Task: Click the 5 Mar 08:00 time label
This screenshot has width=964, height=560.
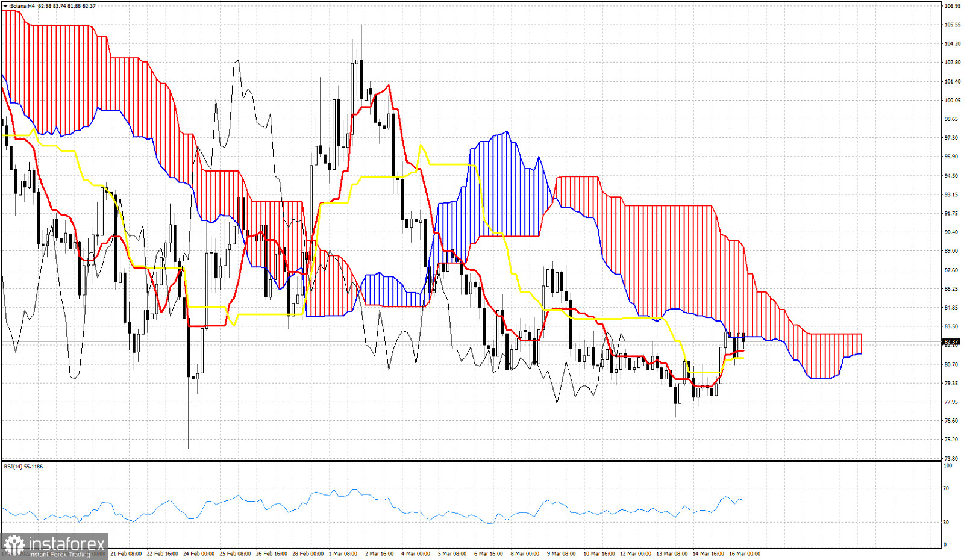Action: click(452, 553)
